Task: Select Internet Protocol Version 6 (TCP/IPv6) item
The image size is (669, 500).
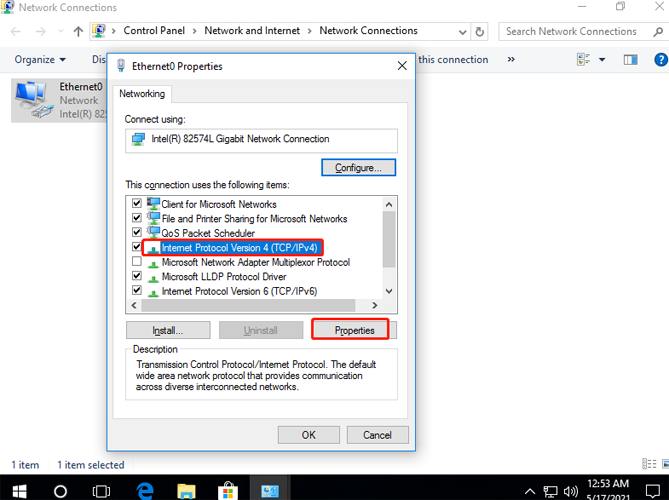Action: coord(239,291)
